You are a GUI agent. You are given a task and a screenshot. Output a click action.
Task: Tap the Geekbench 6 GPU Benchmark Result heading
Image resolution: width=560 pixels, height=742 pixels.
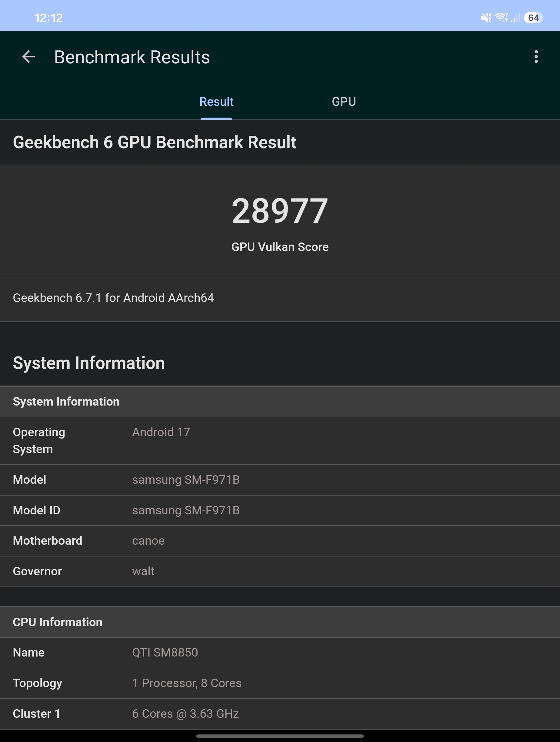click(x=154, y=142)
